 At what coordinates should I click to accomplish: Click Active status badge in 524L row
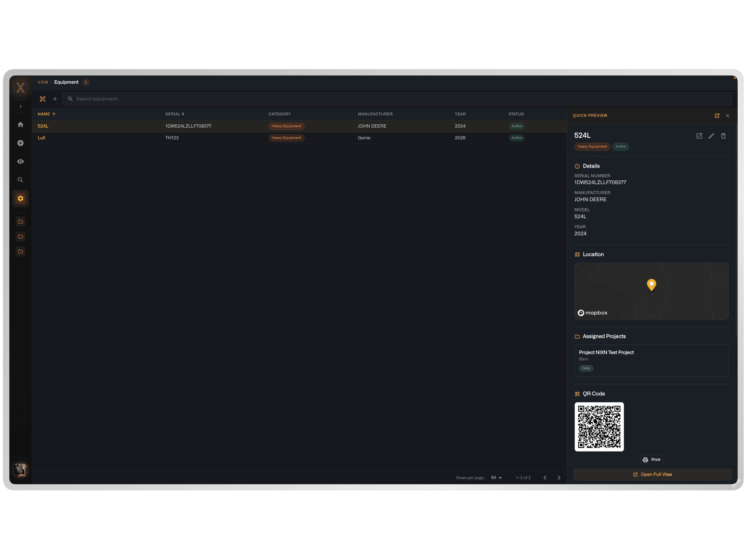click(516, 126)
